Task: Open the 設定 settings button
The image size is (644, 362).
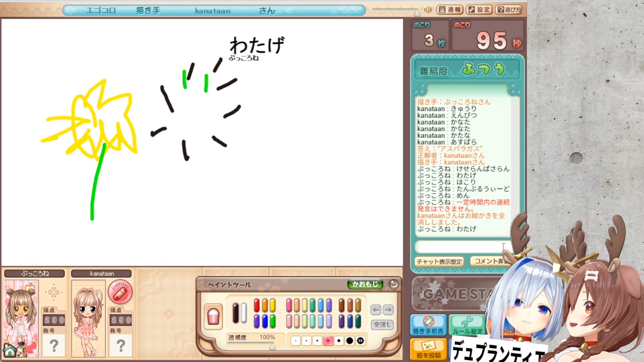Action: pyautogui.click(x=479, y=10)
